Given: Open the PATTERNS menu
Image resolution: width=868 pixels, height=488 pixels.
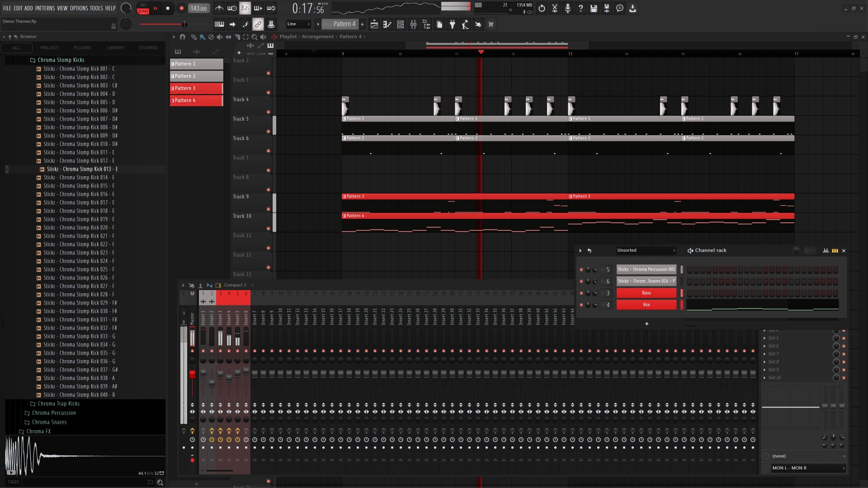Looking at the screenshot, I should point(45,8).
